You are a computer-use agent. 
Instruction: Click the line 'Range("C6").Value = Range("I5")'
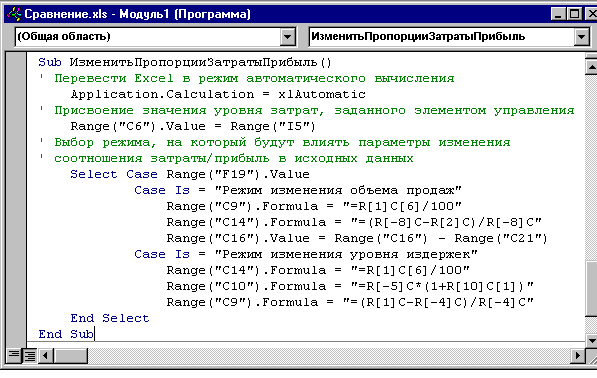pos(193,126)
